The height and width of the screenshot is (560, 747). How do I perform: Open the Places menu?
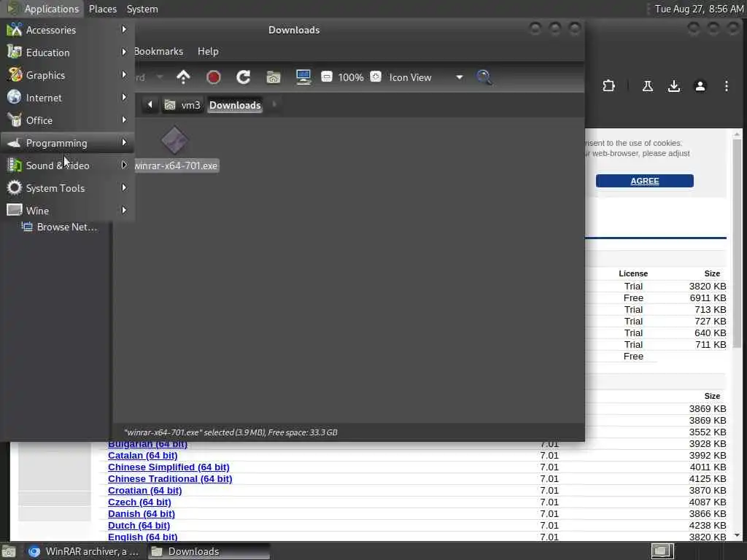pyautogui.click(x=102, y=9)
